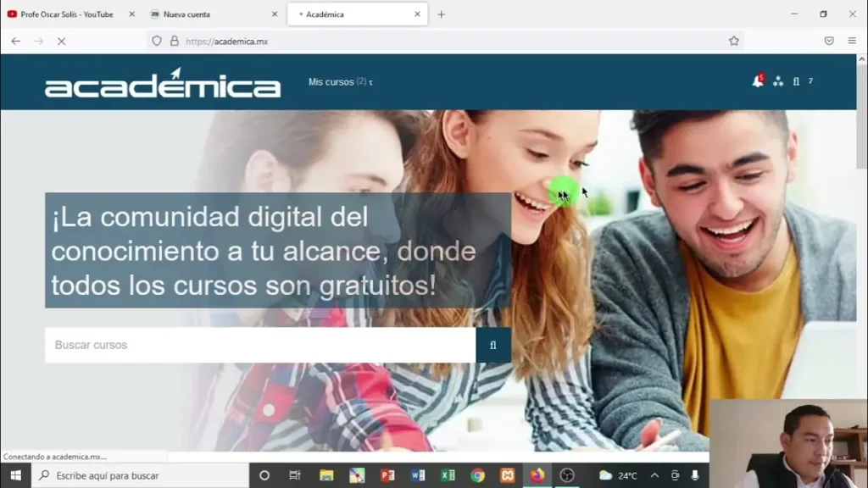The height and width of the screenshot is (488, 868).
Task: Click the tracking protection shield icon
Action: click(x=156, y=41)
